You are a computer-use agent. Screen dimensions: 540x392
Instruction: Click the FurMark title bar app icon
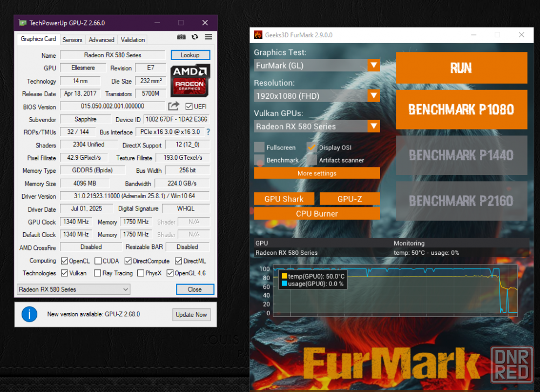pyautogui.click(x=258, y=35)
